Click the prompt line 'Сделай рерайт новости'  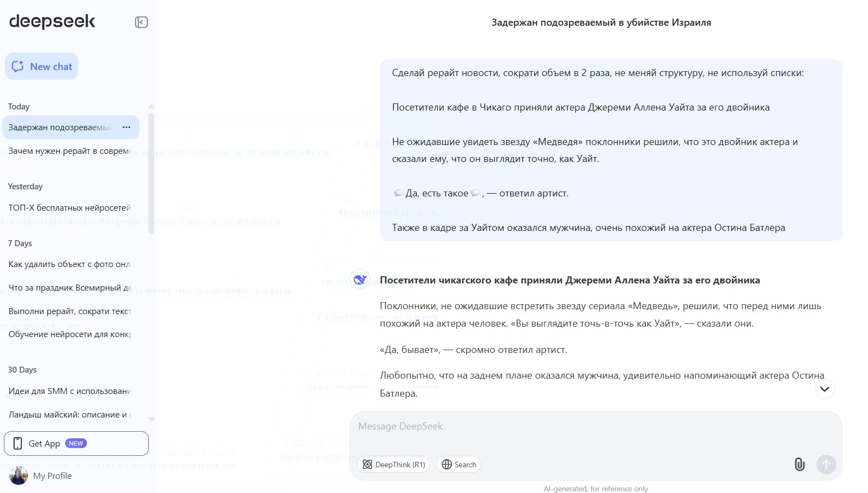coord(598,73)
